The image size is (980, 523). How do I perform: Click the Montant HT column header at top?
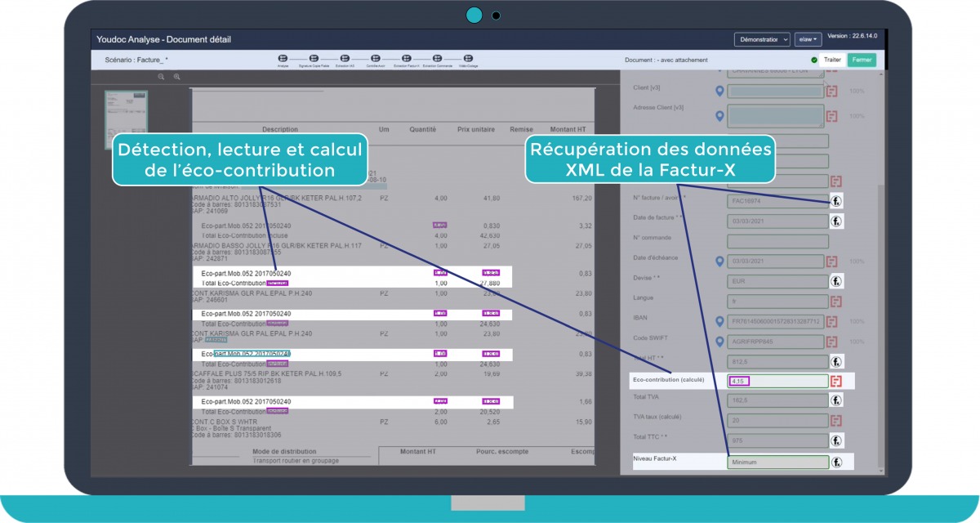pos(568,129)
